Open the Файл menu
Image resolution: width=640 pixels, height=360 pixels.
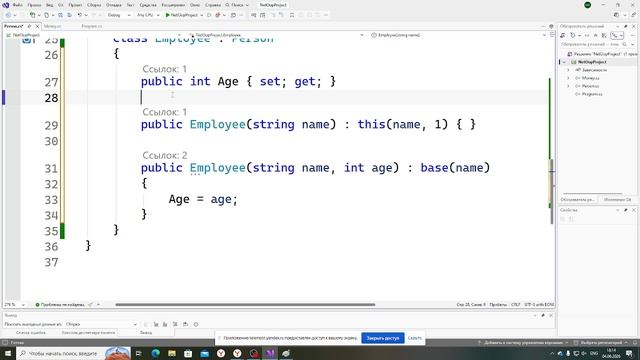(x=18, y=5)
